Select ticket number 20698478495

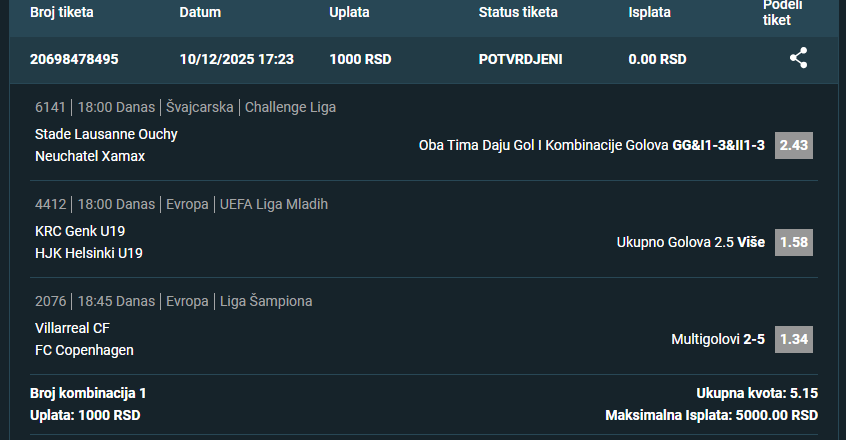(x=74, y=59)
